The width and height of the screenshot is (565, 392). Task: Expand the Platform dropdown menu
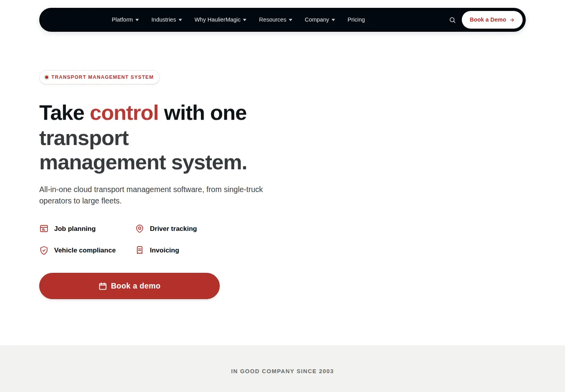tap(125, 20)
